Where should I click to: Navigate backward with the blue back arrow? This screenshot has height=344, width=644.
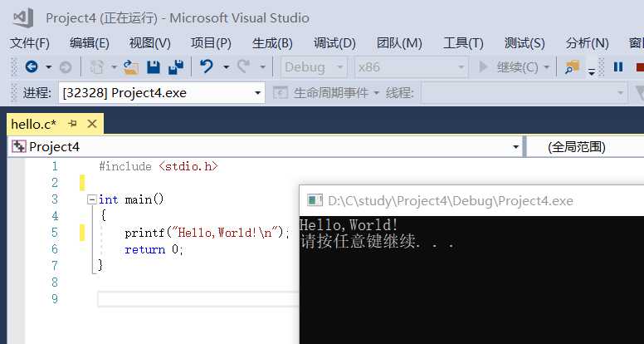(32, 66)
